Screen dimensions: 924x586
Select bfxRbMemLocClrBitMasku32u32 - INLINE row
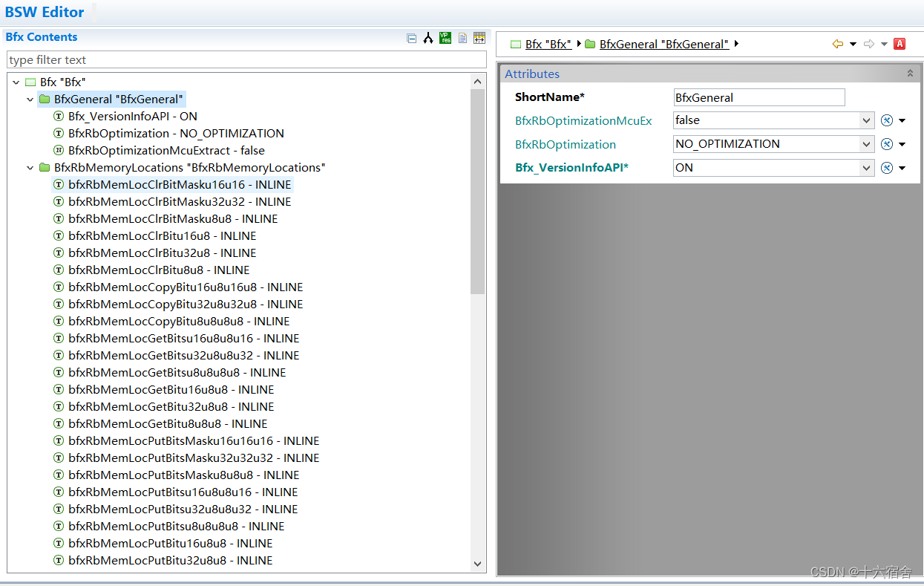(x=180, y=201)
